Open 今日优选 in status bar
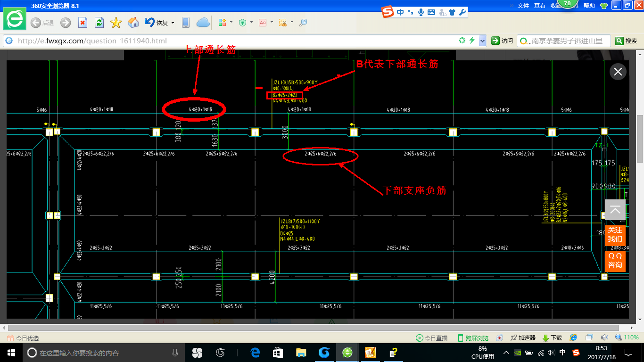The width and height of the screenshot is (644, 362). 23,338
